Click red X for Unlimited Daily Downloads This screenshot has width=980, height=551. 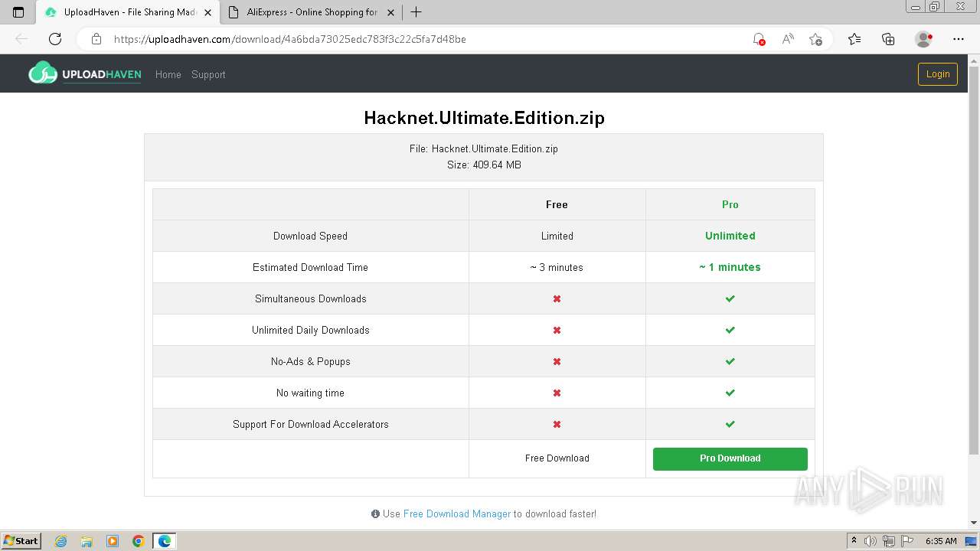[557, 330]
